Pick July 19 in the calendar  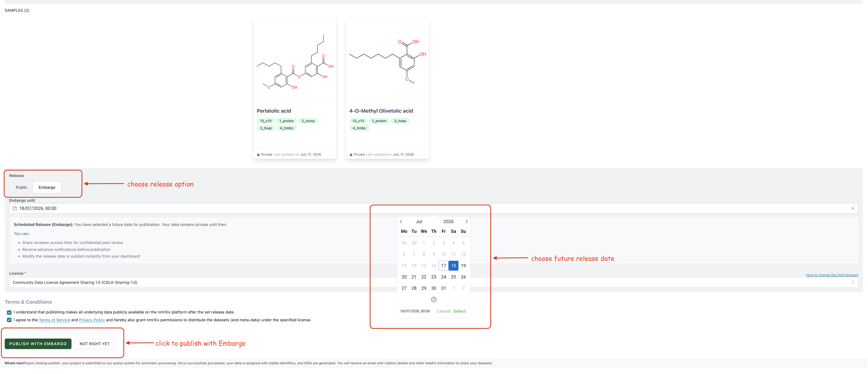pos(463,266)
